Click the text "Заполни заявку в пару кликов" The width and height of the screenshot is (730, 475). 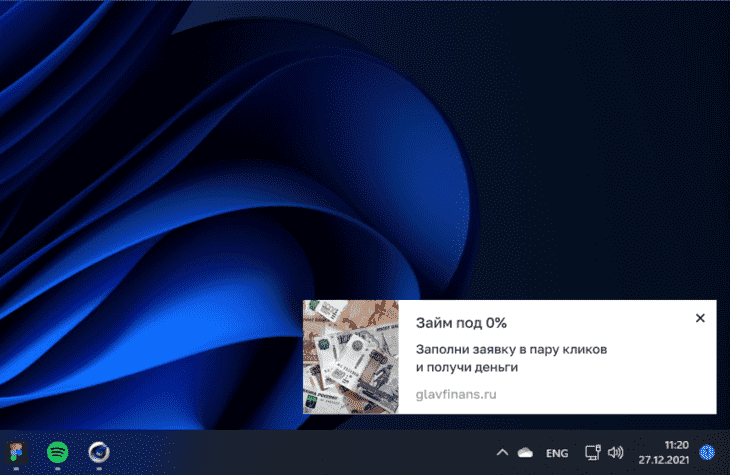click(x=511, y=349)
